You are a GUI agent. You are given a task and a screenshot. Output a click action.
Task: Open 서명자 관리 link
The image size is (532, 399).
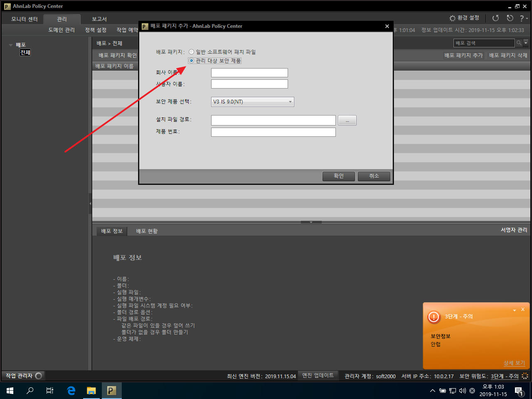pos(514,230)
